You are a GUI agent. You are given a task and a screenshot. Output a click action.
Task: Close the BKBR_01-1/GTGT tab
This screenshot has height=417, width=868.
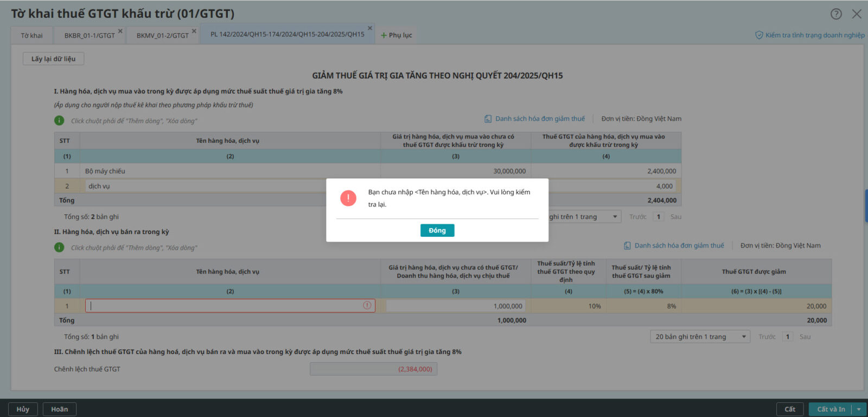point(120,31)
